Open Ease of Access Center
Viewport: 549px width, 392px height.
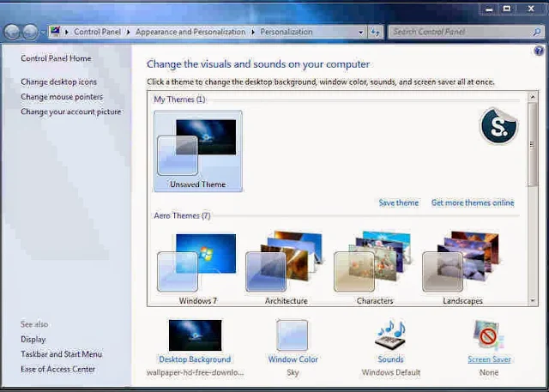coord(57,369)
